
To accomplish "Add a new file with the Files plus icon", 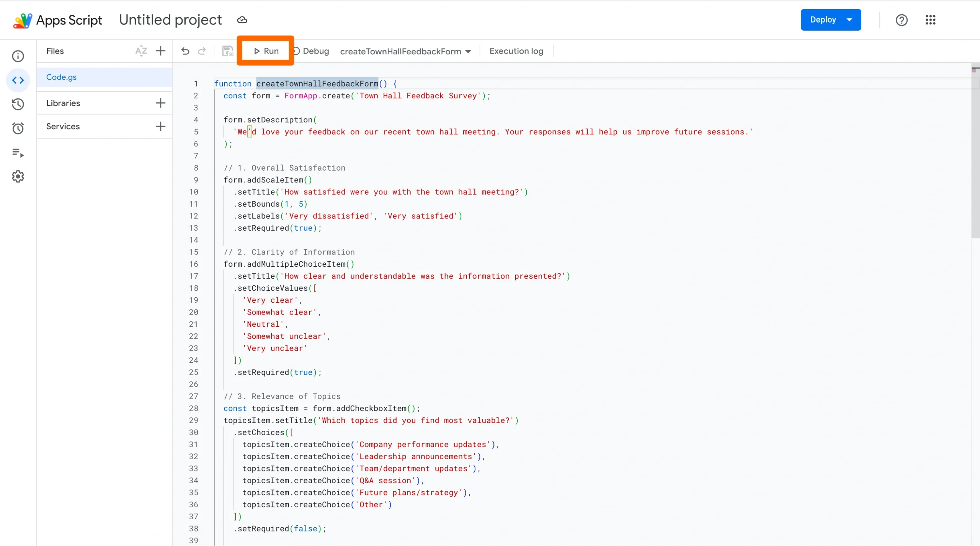I will (160, 51).
